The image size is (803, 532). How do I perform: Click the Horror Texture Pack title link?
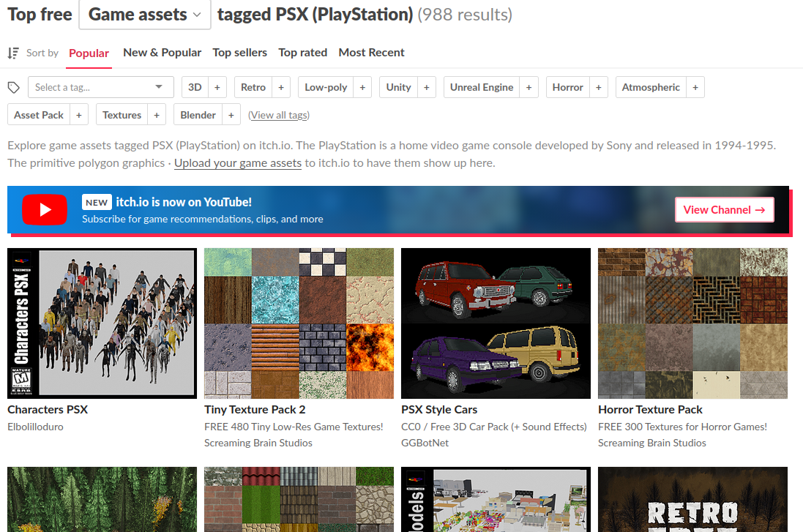pyautogui.click(x=650, y=410)
